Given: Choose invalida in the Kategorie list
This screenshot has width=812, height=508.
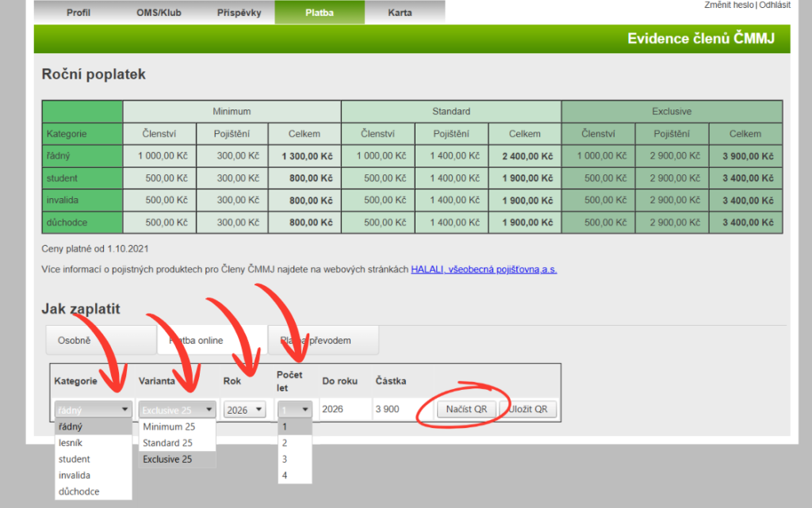Looking at the screenshot, I should click(x=94, y=475).
